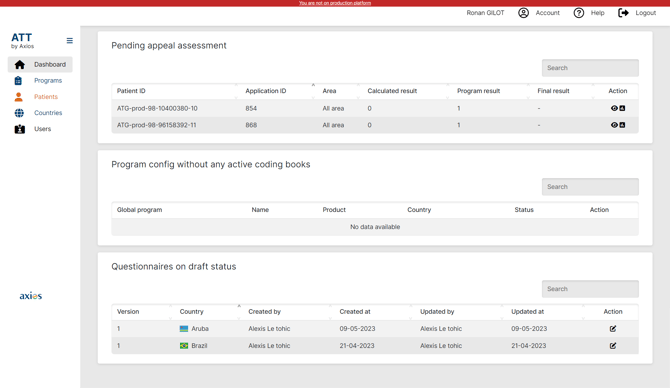Image resolution: width=670 pixels, height=388 pixels.
Task: View application 854 with the eye icon
Action: point(614,108)
